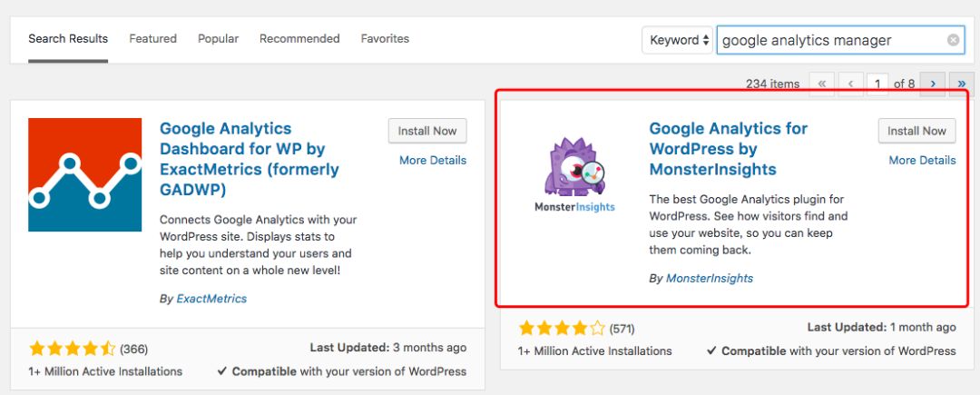
Task: Install the ExactMetrics dashboard plugin
Action: coord(426,131)
